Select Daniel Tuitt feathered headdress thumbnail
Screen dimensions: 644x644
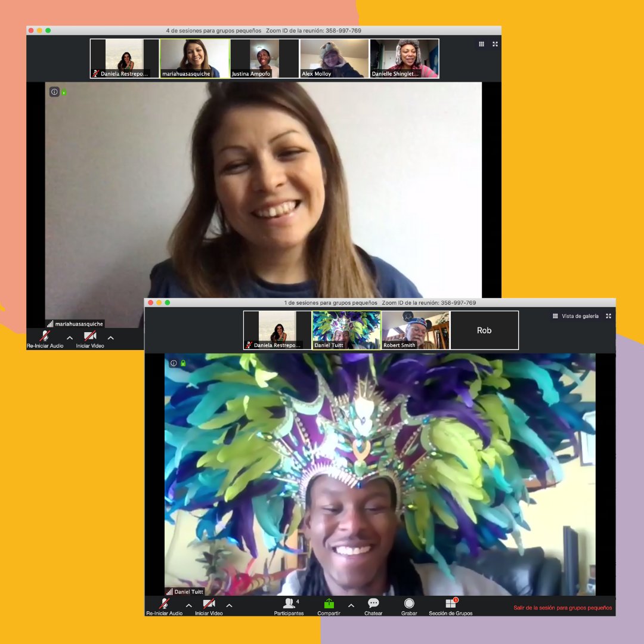click(346, 330)
